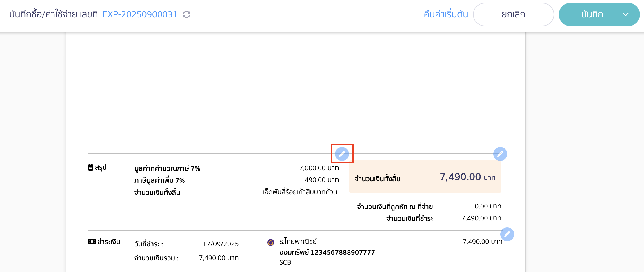Click the ยกเลิก cancel button

513,14
